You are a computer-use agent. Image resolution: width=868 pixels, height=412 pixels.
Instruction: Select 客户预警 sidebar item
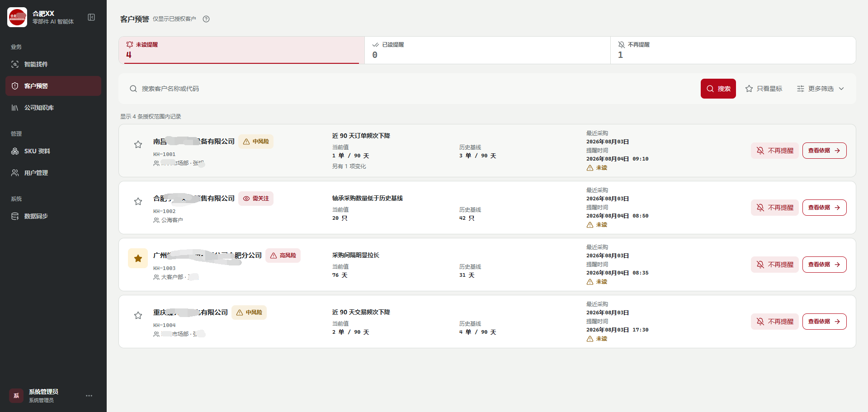(53, 86)
